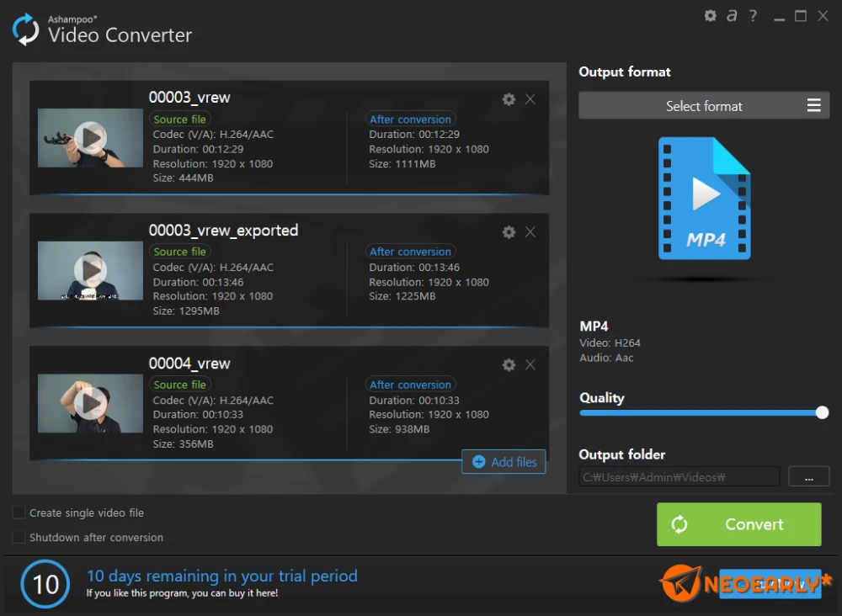Click 'Duration: 00:10:33' in source column

click(x=198, y=415)
